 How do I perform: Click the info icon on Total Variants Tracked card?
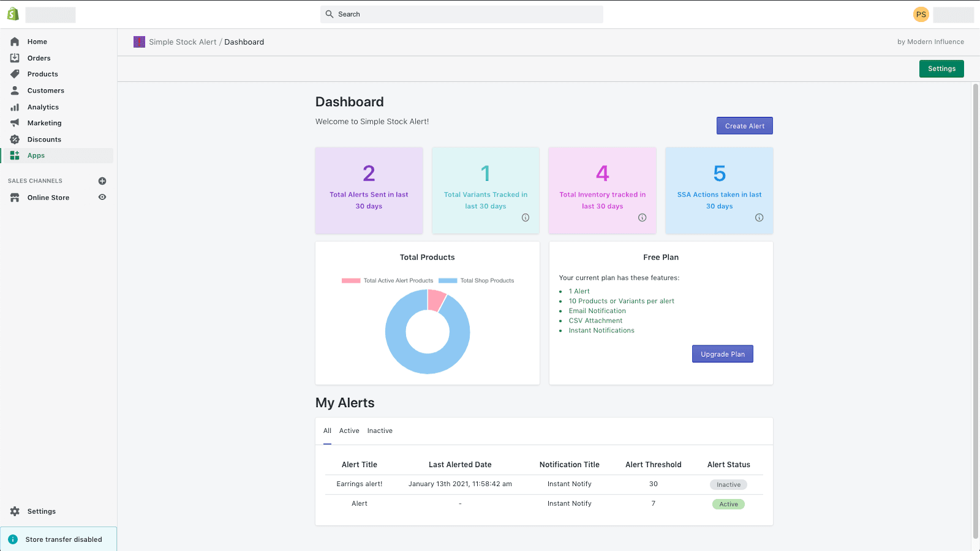point(526,217)
